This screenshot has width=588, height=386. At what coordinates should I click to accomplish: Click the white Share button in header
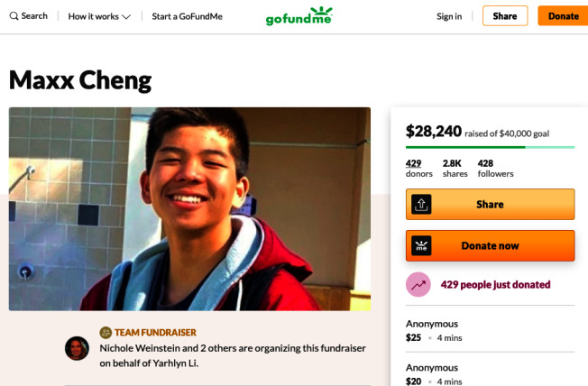point(505,15)
